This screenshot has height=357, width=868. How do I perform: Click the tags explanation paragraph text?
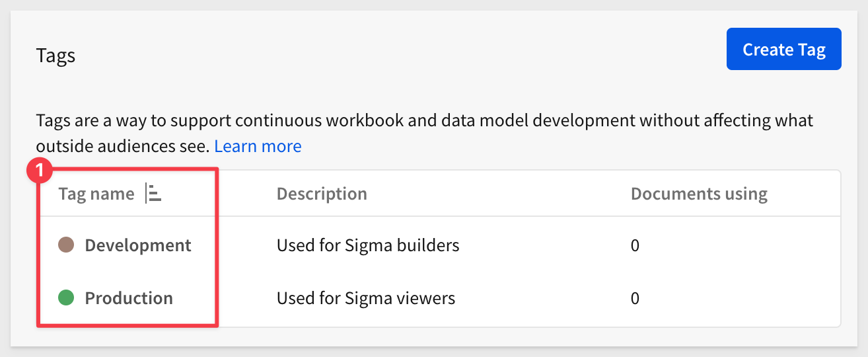tap(425, 133)
